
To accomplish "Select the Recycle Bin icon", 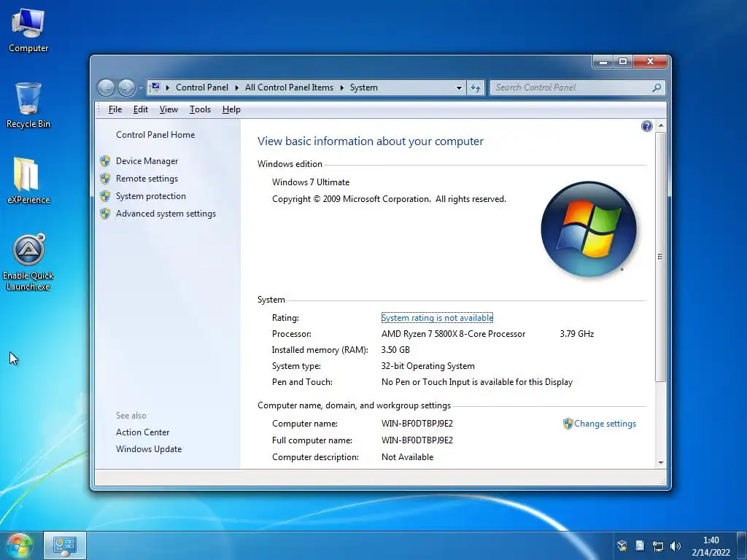I will click(28, 105).
